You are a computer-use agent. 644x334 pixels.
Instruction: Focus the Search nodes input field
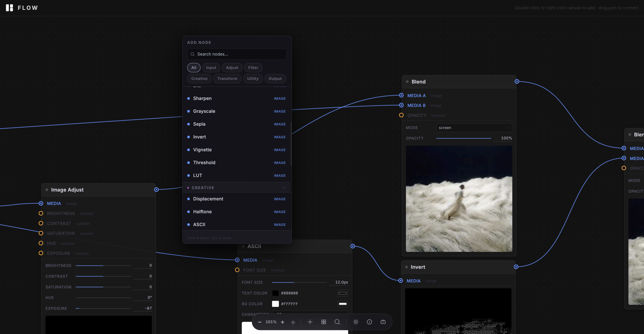(237, 54)
